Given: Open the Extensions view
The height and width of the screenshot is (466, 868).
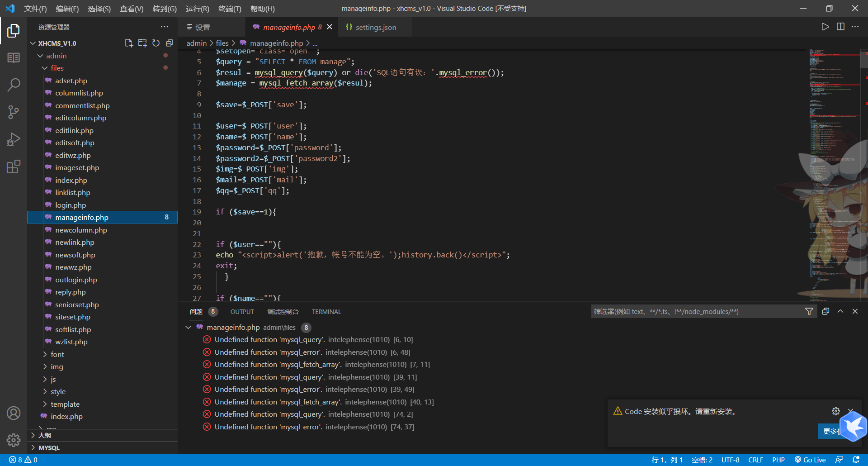Looking at the screenshot, I should point(14,166).
